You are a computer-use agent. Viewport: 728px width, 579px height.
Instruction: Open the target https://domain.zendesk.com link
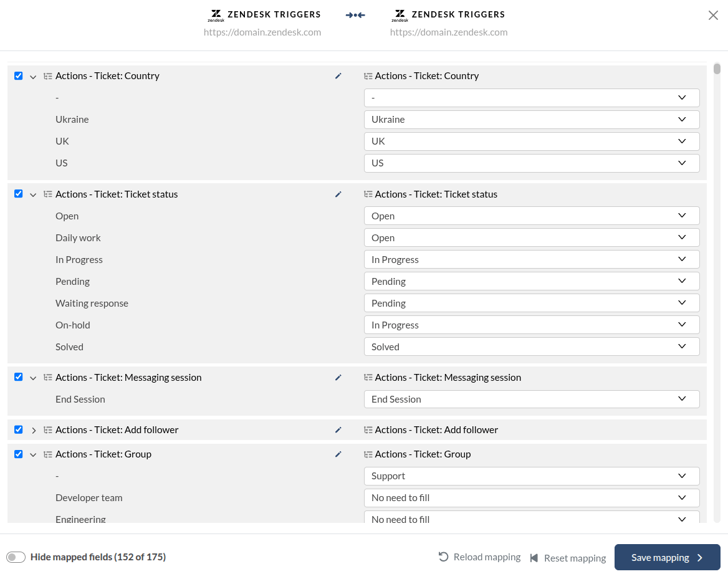coord(449,32)
